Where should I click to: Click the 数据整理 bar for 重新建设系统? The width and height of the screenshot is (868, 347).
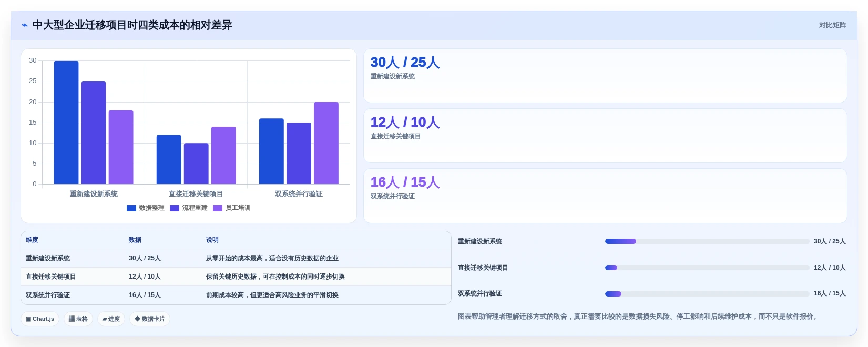66,123
